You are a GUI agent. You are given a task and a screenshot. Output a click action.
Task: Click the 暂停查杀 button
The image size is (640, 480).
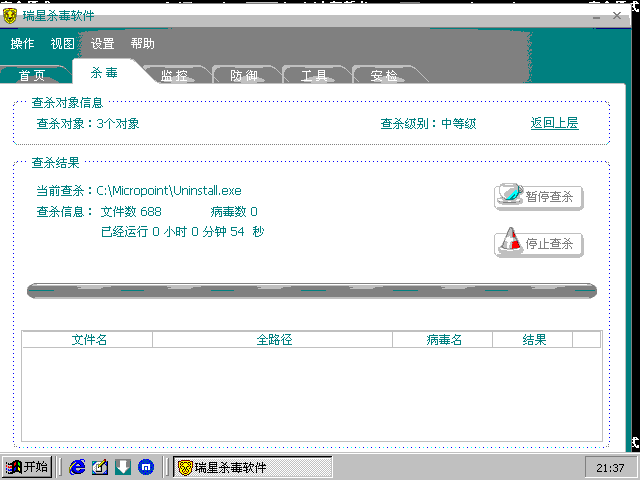[538, 197]
